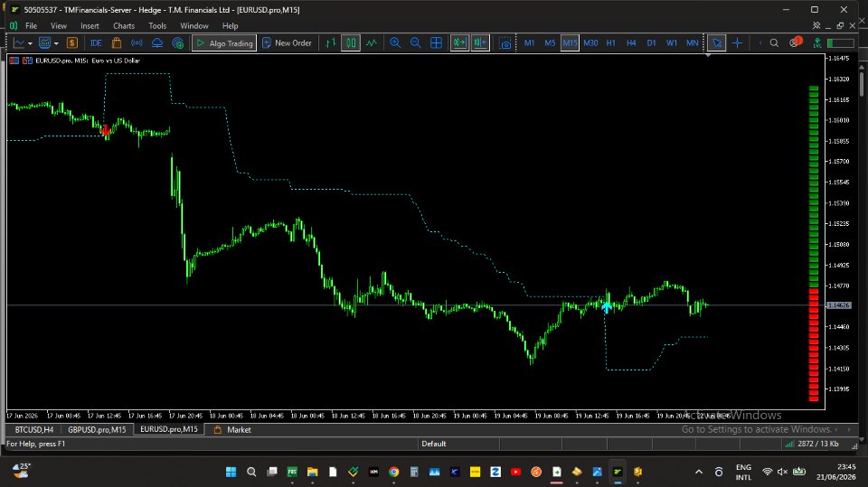
Task: Select the EURUSD.pro,M15 chart tab
Action: click(169, 429)
